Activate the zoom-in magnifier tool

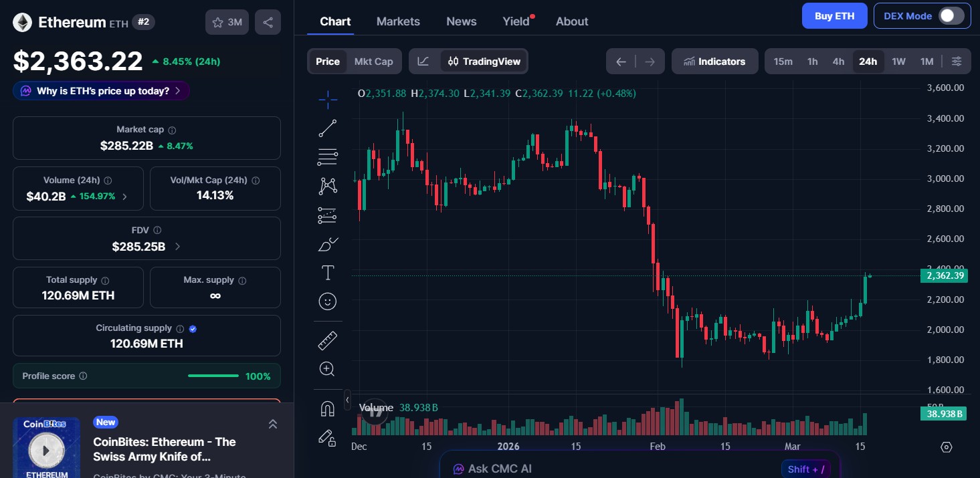coord(328,368)
